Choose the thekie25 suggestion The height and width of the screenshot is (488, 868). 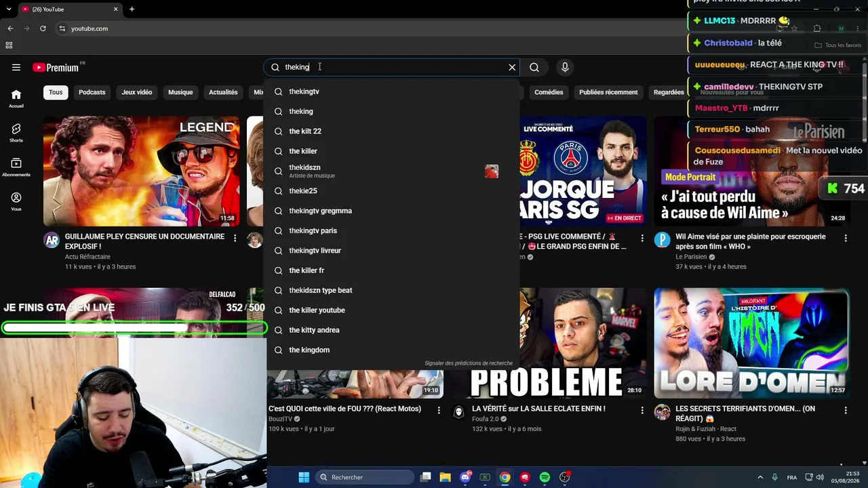(392, 191)
